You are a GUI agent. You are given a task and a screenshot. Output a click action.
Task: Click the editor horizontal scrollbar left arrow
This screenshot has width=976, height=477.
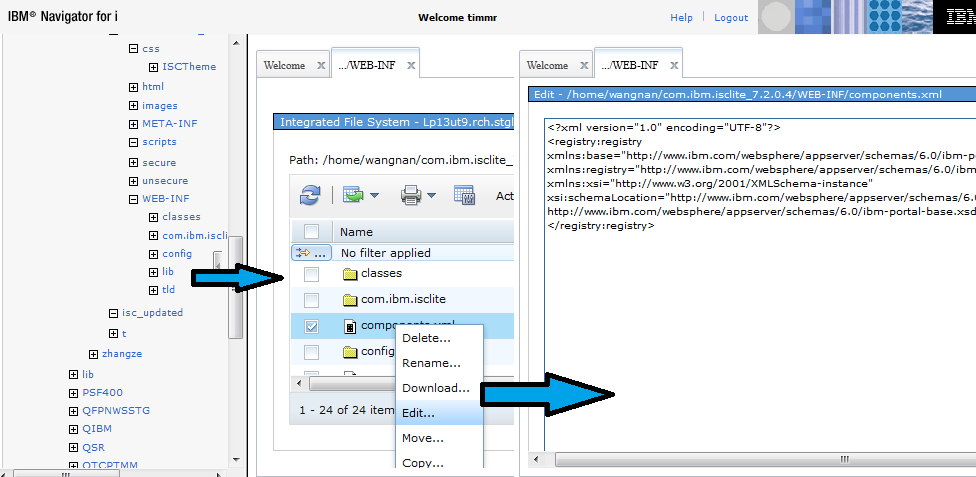click(x=535, y=460)
